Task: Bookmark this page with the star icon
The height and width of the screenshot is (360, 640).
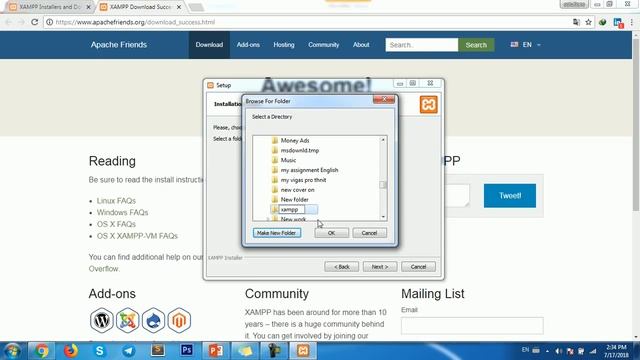Action: coord(588,22)
